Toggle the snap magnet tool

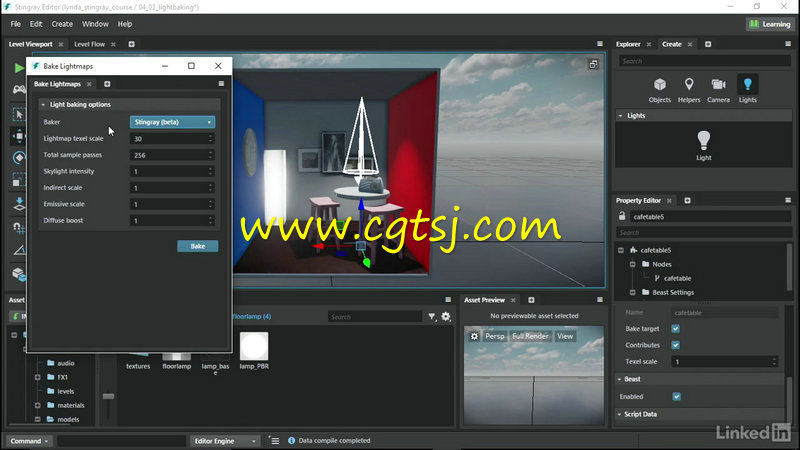19,228
